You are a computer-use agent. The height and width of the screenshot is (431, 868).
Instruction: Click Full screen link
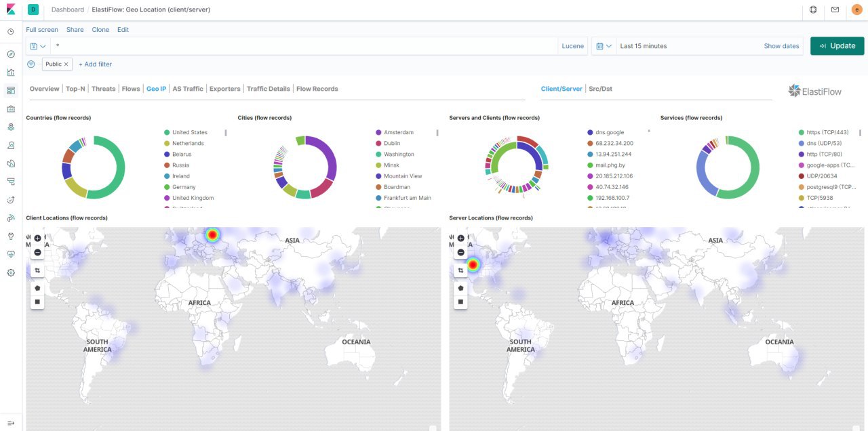point(42,30)
